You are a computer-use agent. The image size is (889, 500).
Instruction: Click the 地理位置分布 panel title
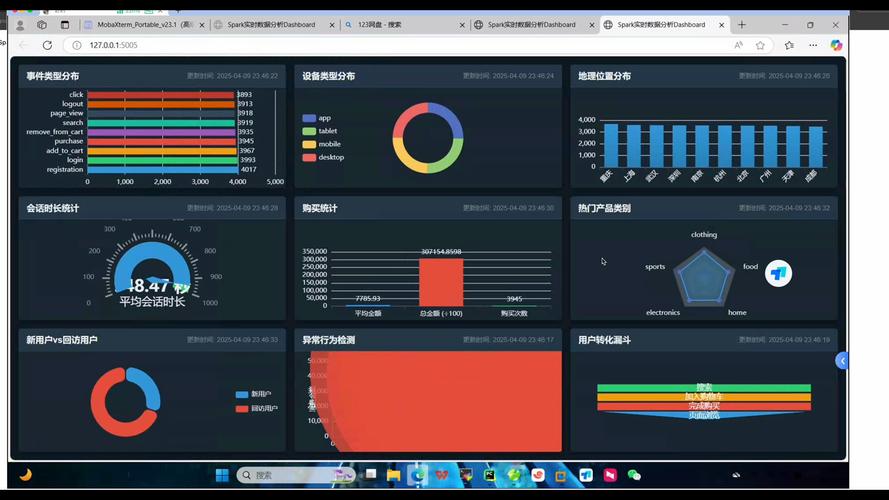tap(604, 76)
